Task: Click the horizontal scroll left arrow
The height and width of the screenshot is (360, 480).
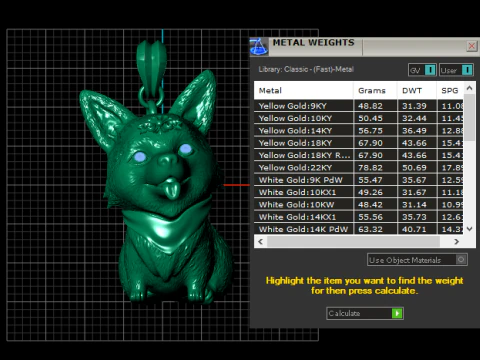Action: 260,241
